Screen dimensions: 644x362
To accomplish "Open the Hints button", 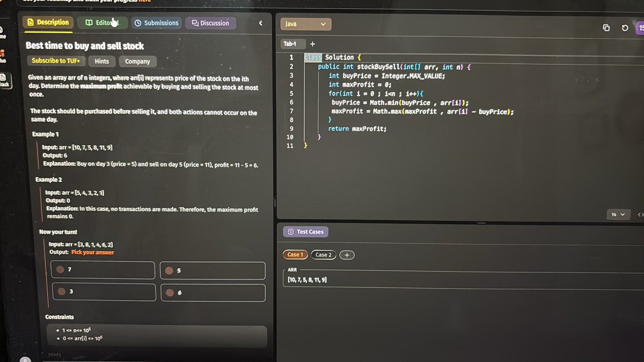I will click(101, 61).
